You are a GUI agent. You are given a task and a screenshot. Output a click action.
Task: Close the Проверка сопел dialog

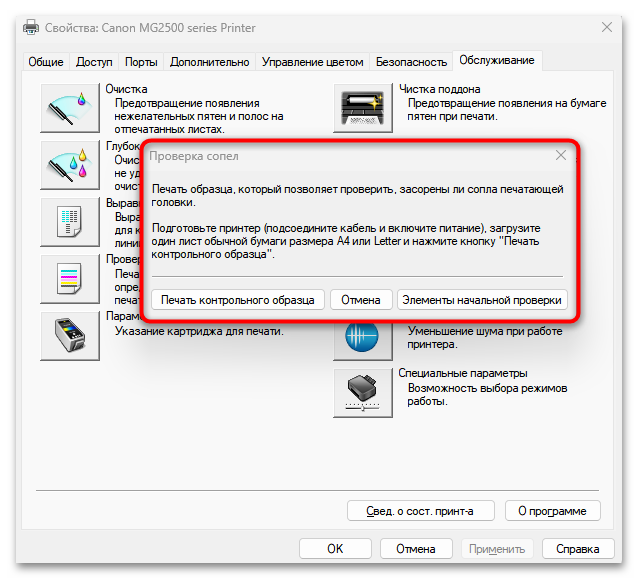point(561,155)
